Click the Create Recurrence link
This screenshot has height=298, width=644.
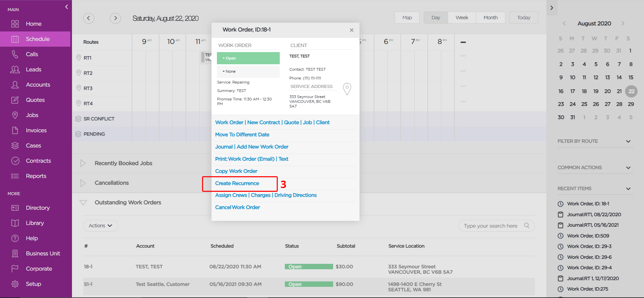(x=237, y=183)
